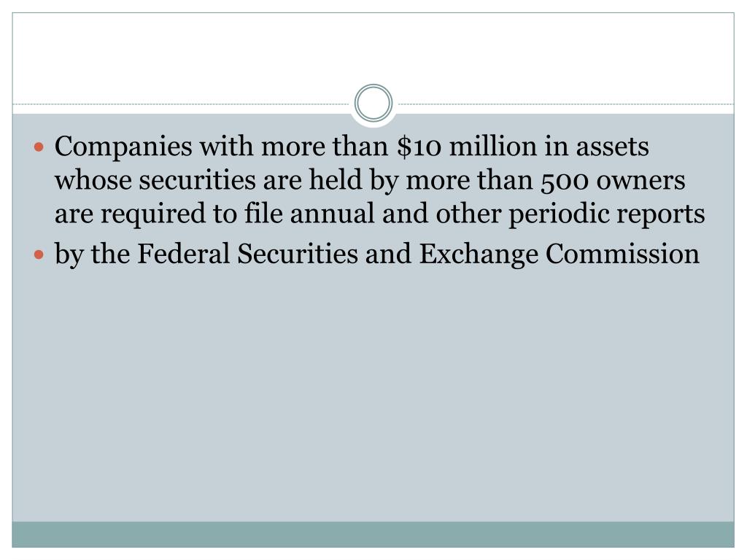Click the word "securities" in the second line
Screen dimensions: 747x560
click(197, 181)
